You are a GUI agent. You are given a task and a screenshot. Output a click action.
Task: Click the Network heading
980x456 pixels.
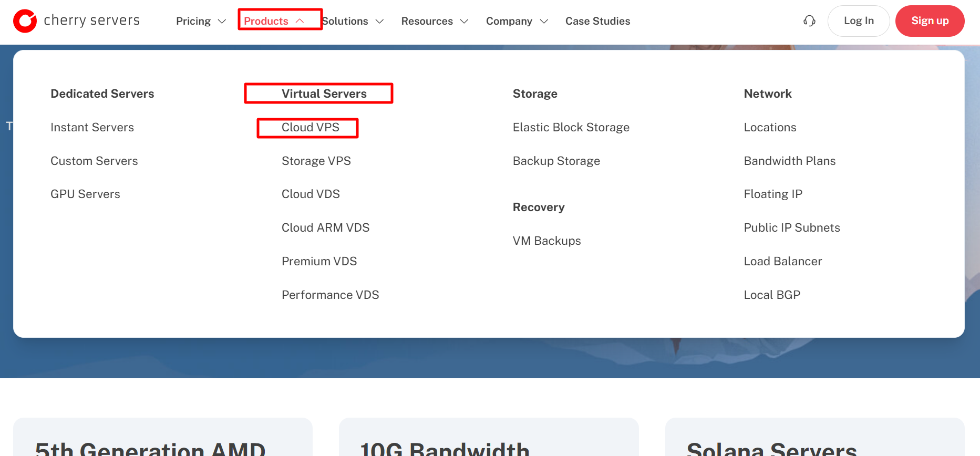pos(768,94)
